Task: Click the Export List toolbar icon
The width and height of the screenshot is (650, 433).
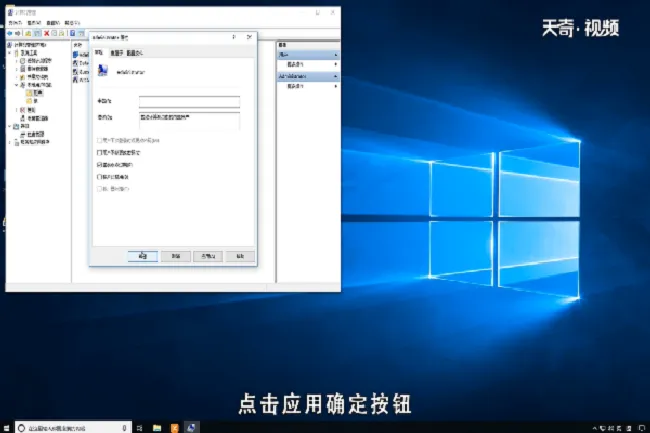Action: (x=62, y=33)
